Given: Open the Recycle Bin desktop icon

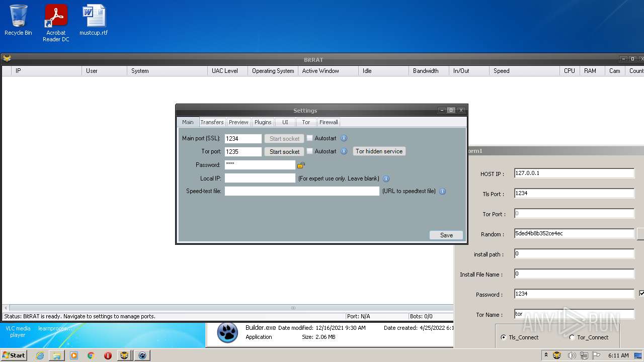Looking at the screenshot, I should point(18,21).
